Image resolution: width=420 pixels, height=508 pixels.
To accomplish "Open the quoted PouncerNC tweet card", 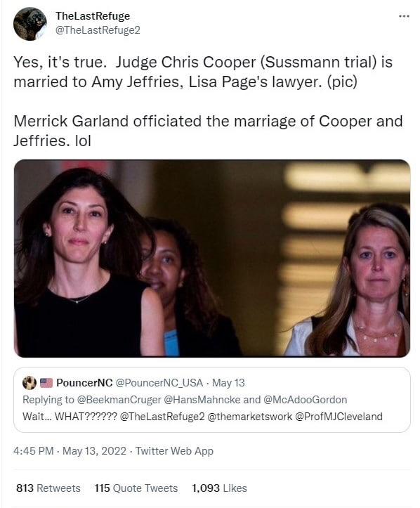I will tap(212, 400).
